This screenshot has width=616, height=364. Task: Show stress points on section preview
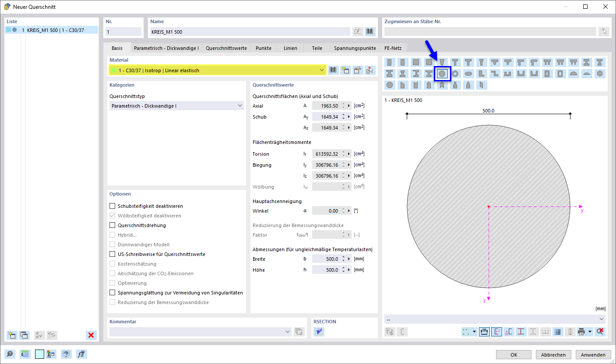[x=521, y=332]
